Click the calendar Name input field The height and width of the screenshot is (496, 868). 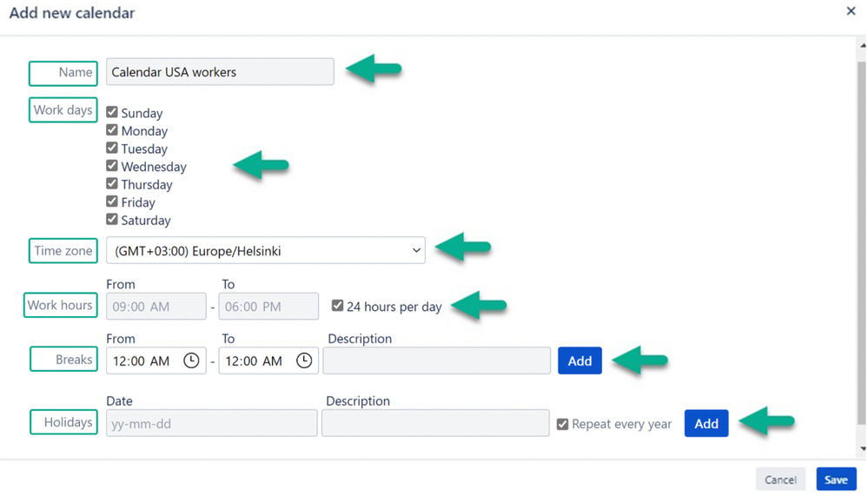[x=220, y=72]
